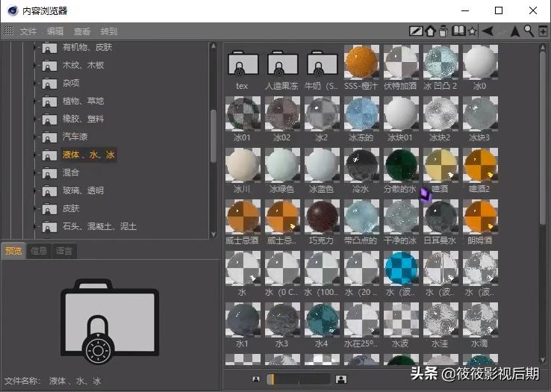Open the Catalogs book icon
The image size is (551, 392).
tap(458, 31)
